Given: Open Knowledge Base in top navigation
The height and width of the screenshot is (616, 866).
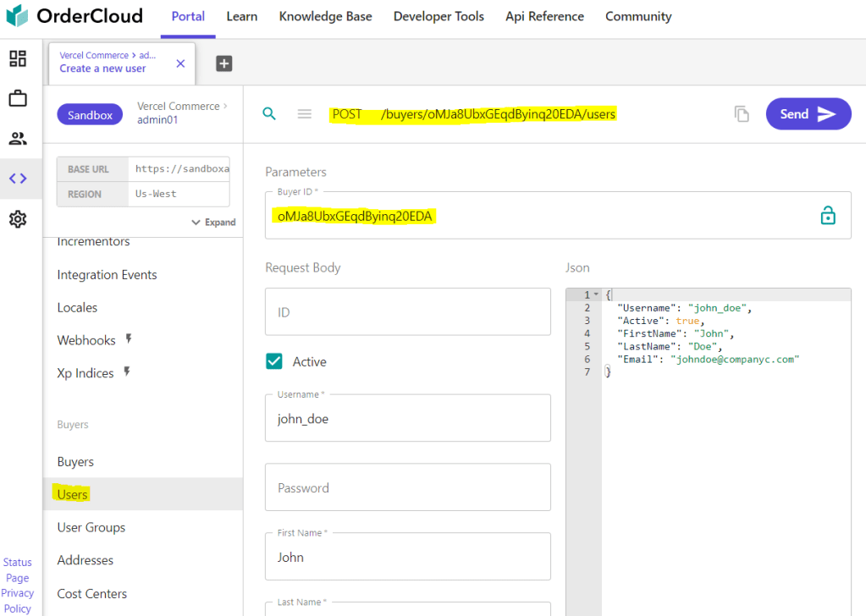Looking at the screenshot, I should [x=325, y=17].
